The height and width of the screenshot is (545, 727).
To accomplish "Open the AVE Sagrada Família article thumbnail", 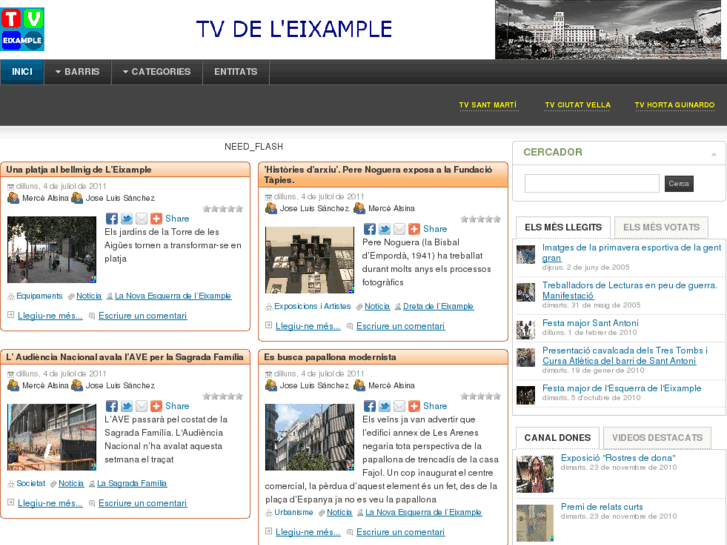I will point(51,437).
